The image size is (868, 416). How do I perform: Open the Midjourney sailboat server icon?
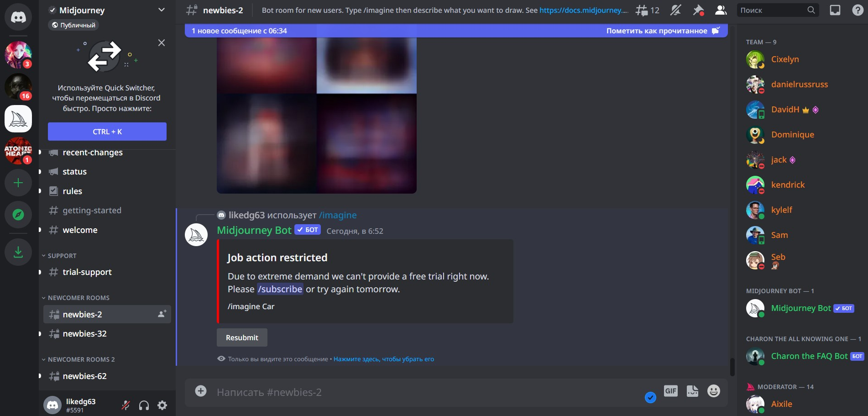(18, 119)
